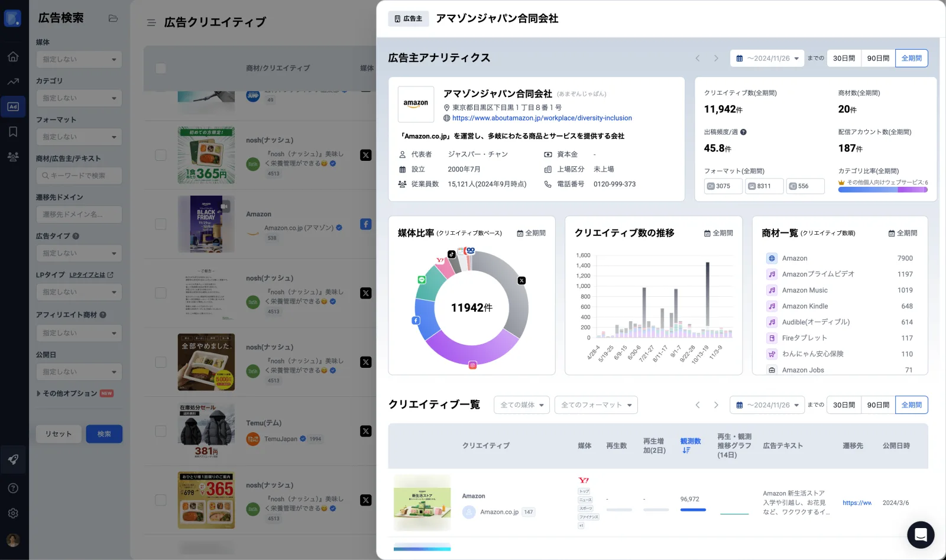Screen dimensions: 946x560
Task: Open the カテゴリ dropdown
Action: click(x=79, y=98)
